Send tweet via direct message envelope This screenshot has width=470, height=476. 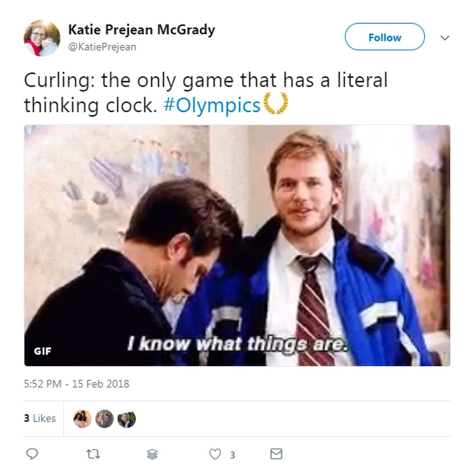pyautogui.click(x=276, y=454)
